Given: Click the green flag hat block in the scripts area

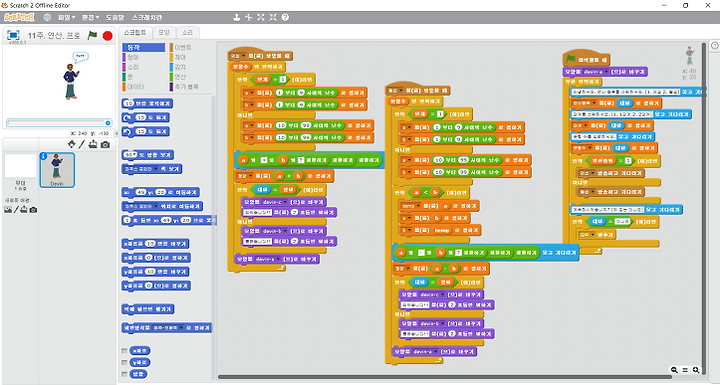Looking at the screenshot, I should (x=586, y=59).
